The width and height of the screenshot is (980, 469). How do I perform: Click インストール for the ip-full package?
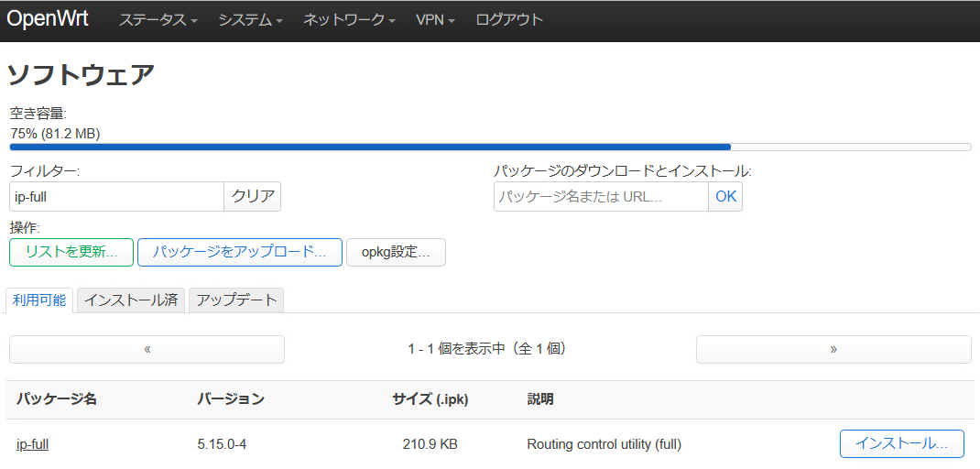902,444
